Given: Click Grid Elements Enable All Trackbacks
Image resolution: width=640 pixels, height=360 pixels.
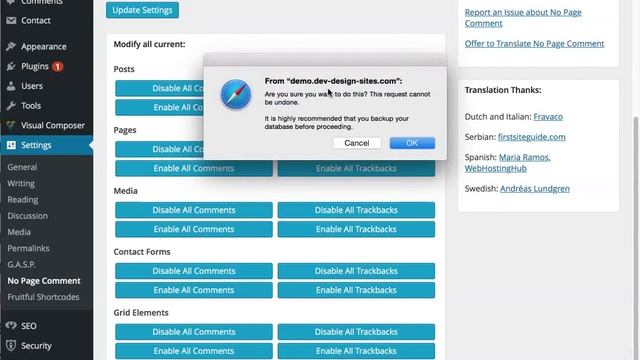Looking at the screenshot, I should tap(356, 351).
